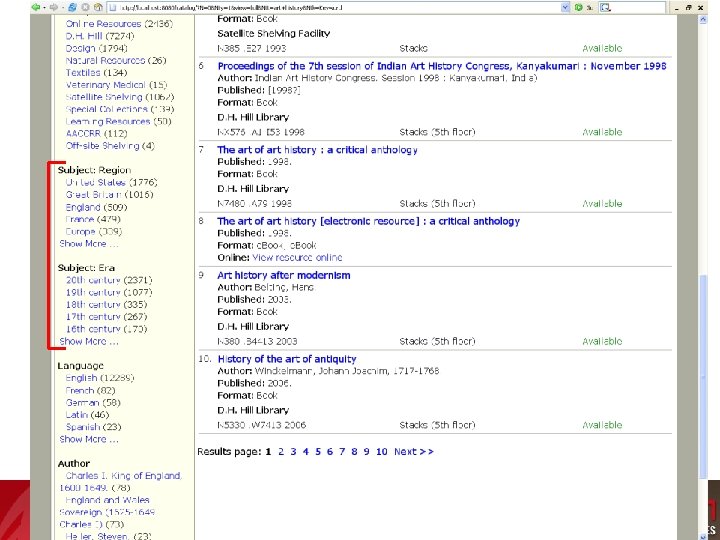Click the green go icon beside address bar
This screenshot has width=720, height=540.
[579, 7]
